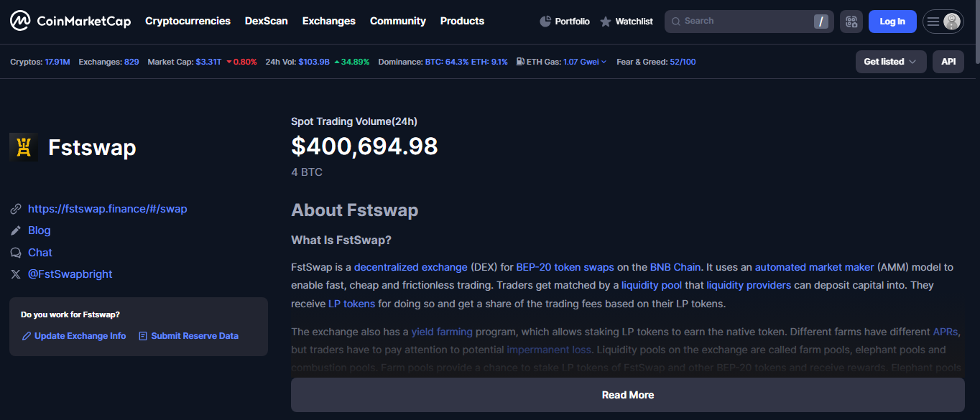Open the BNB Chain link

pos(675,267)
